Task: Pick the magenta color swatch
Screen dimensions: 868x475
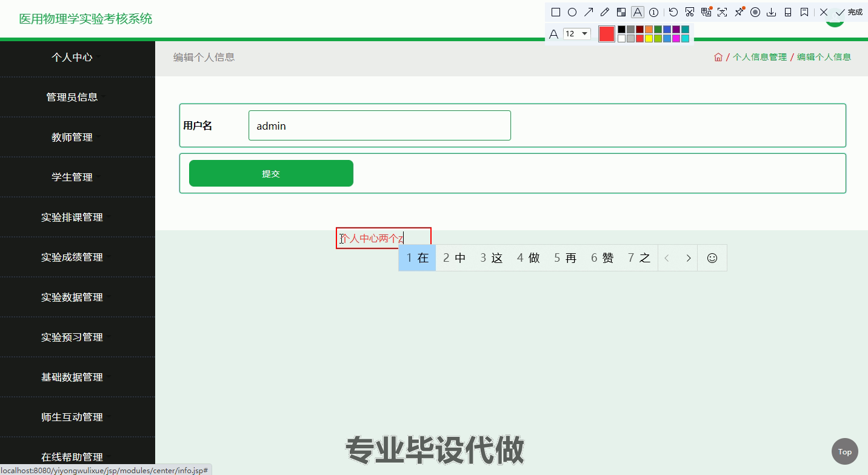Action: (x=676, y=39)
